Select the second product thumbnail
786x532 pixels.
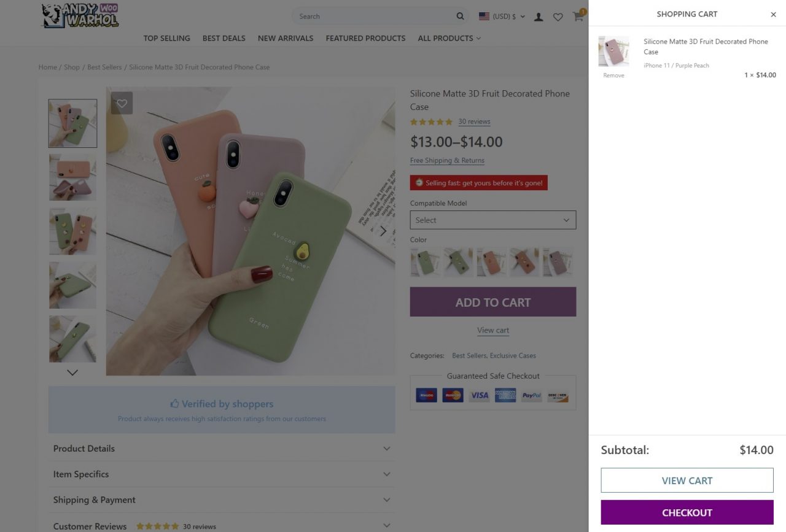pos(72,177)
